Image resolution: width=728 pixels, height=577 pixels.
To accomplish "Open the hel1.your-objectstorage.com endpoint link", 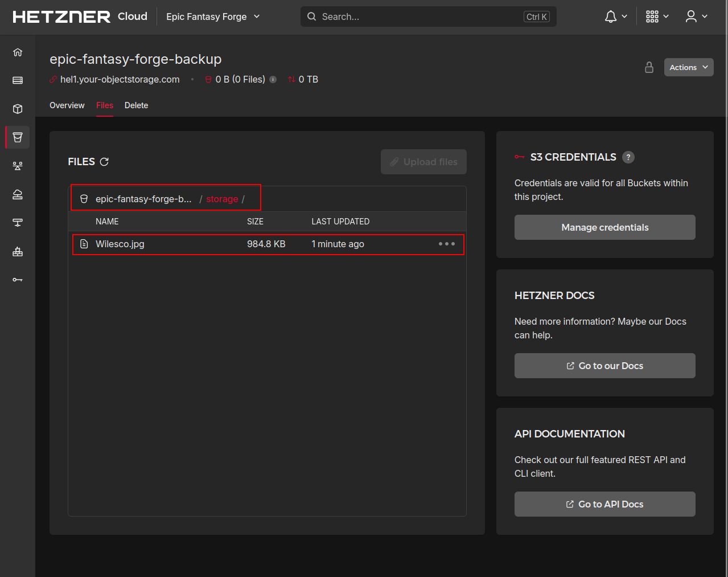I will tap(120, 80).
